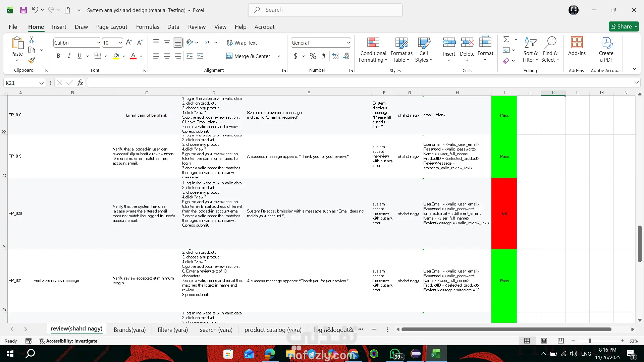The height and width of the screenshot is (362, 644).
Task: Click the zoom slider handle
Action: (589, 341)
